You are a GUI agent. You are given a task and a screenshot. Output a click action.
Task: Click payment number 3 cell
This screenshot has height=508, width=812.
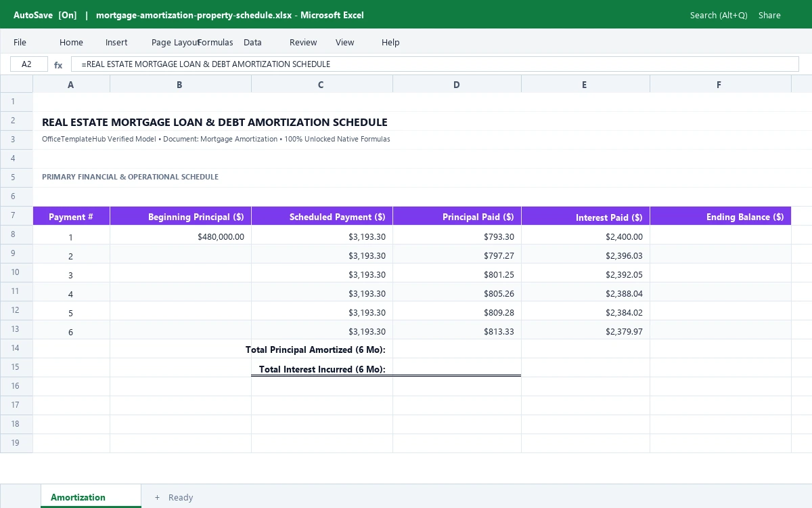tap(71, 273)
